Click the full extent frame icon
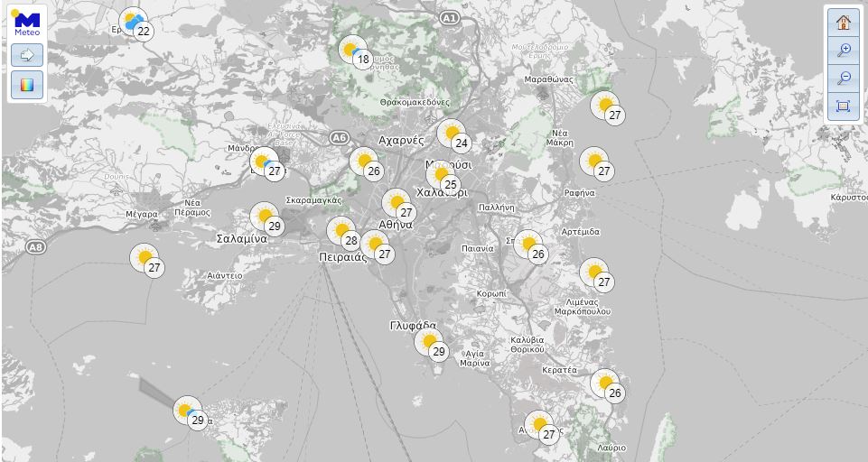The height and width of the screenshot is (462, 868). click(843, 106)
